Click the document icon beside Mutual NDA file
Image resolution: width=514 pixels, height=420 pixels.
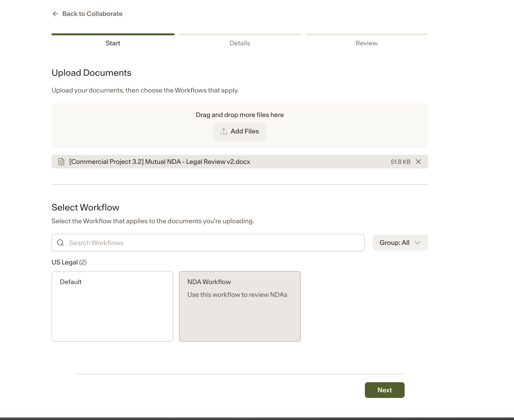coord(61,162)
